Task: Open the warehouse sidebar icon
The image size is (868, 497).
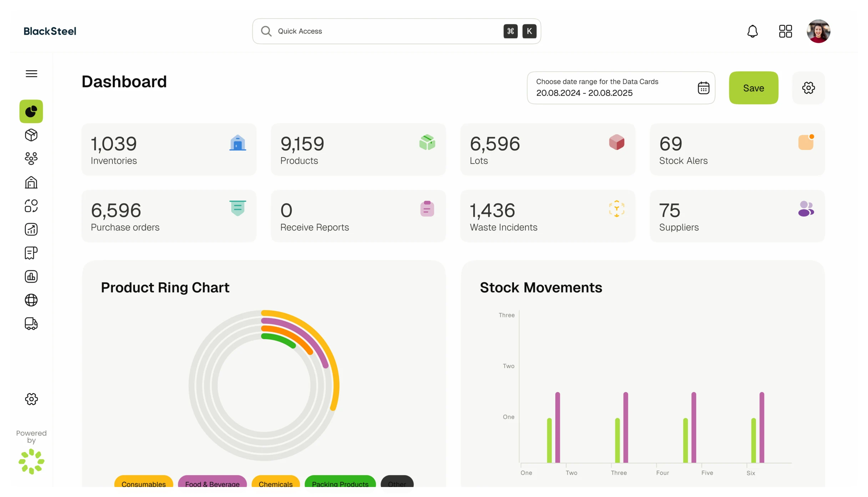Action: [31, 182]
